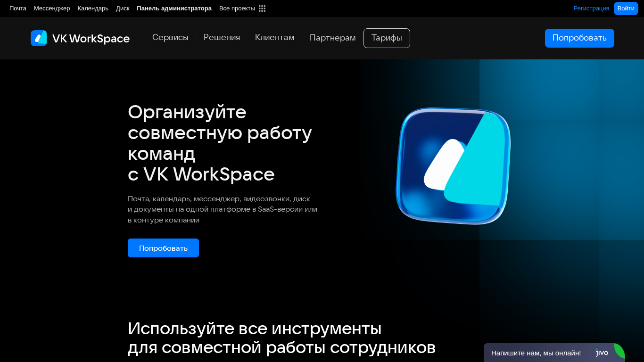Open the Клиентам navigation menu
This screenshot has height=362, width=644.
coord(274,38)
